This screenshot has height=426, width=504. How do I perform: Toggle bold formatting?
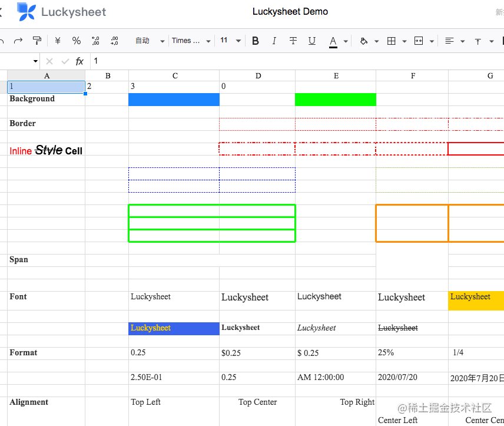(256, 41)
